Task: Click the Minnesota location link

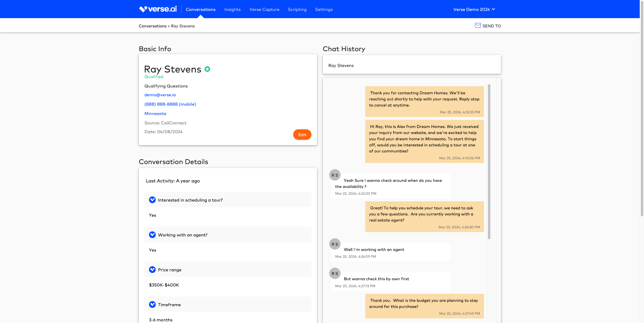Action: [155, 113]
